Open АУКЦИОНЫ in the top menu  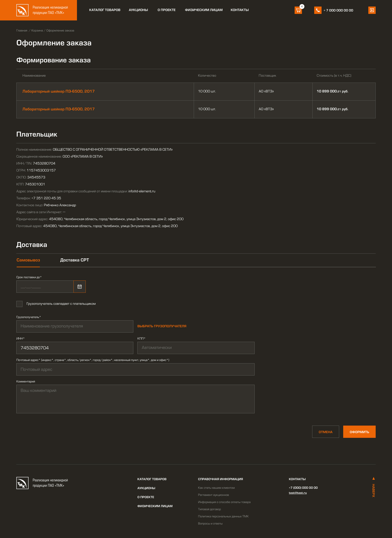[x=138, y=10]
